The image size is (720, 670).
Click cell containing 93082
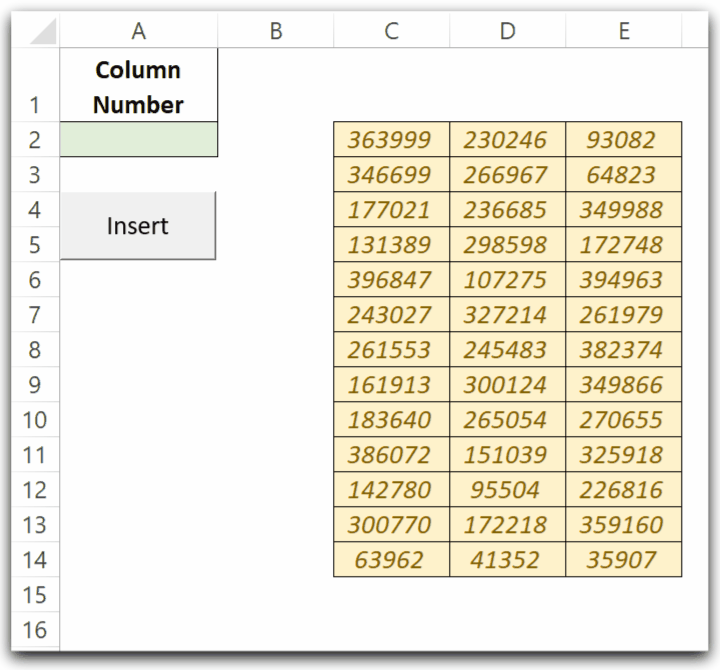coord(624,139)
